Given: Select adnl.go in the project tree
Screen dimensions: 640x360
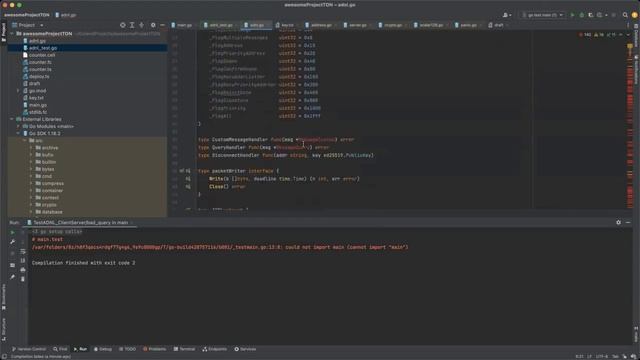Looking at the screenshot, I should (x=37, y=41).
